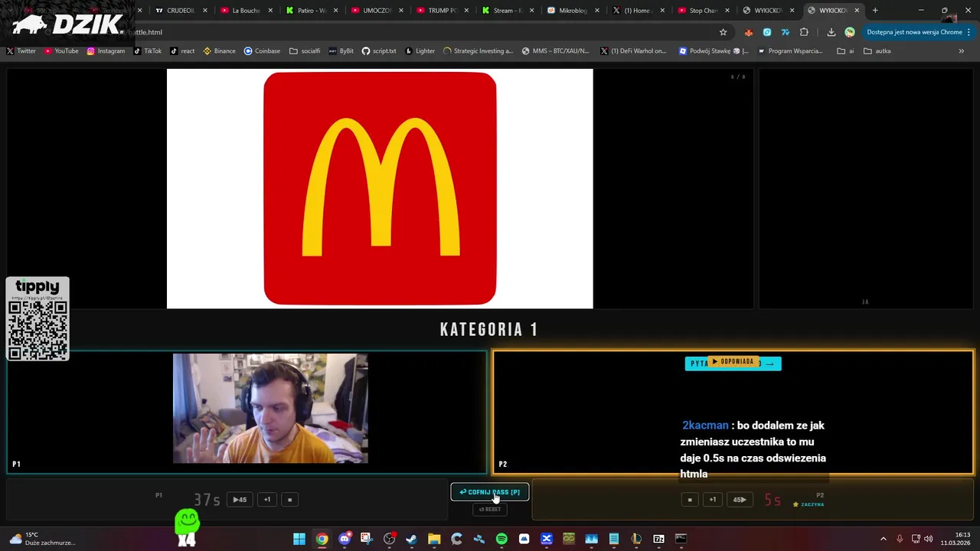Click the KATEGORIA 1 heading
Image resolution: width=980 pixels, height=551 pixels.
coord(489,330)
